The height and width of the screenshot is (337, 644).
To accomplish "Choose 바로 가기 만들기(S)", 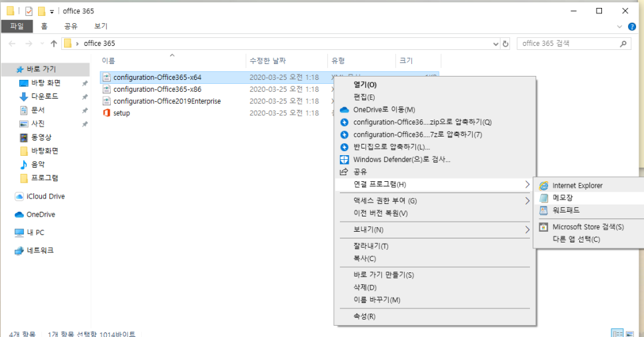I will [x=435, y=275].
